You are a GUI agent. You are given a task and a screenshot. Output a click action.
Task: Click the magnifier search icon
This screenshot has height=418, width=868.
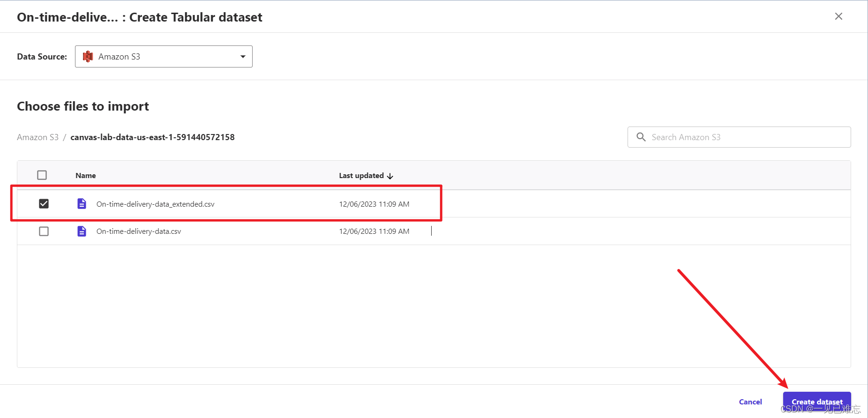coord(641,137)
